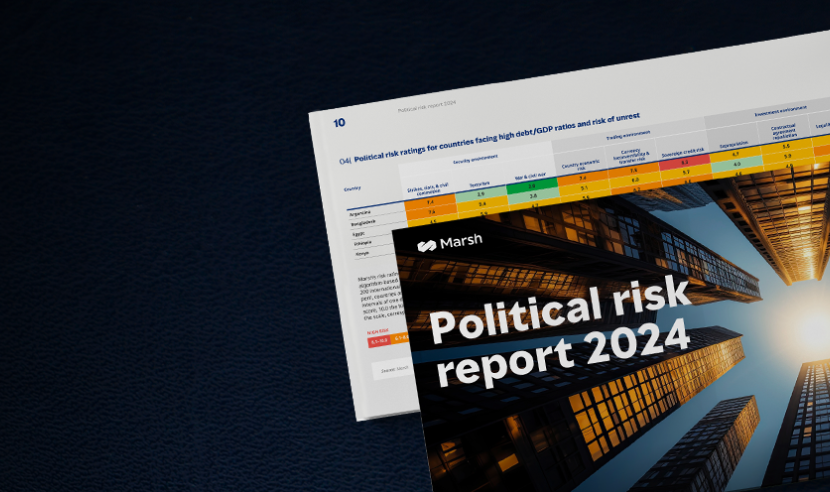Click the dark green 2.0 war risk cell
The height and width of the screenshot is (492, 830).
click(532, 186)
